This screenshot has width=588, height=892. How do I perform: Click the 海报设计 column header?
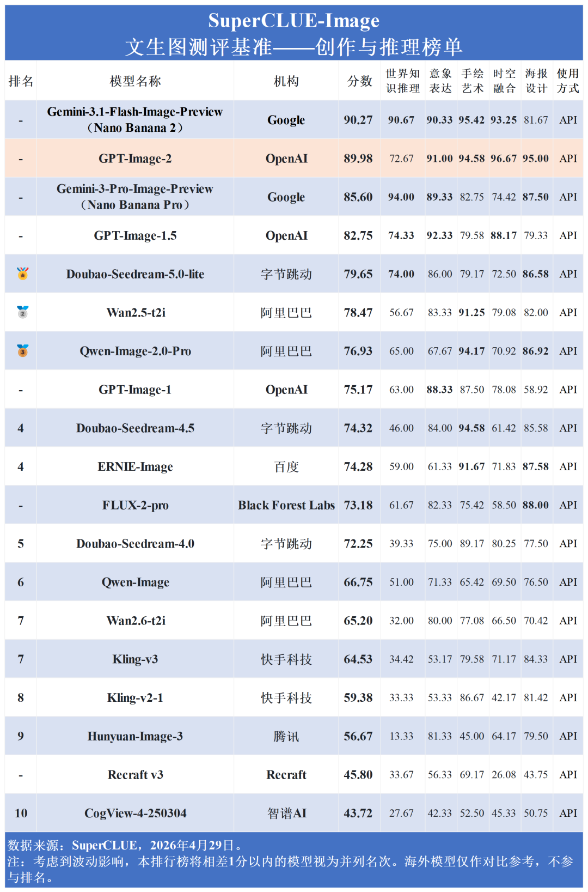point(536,81)
